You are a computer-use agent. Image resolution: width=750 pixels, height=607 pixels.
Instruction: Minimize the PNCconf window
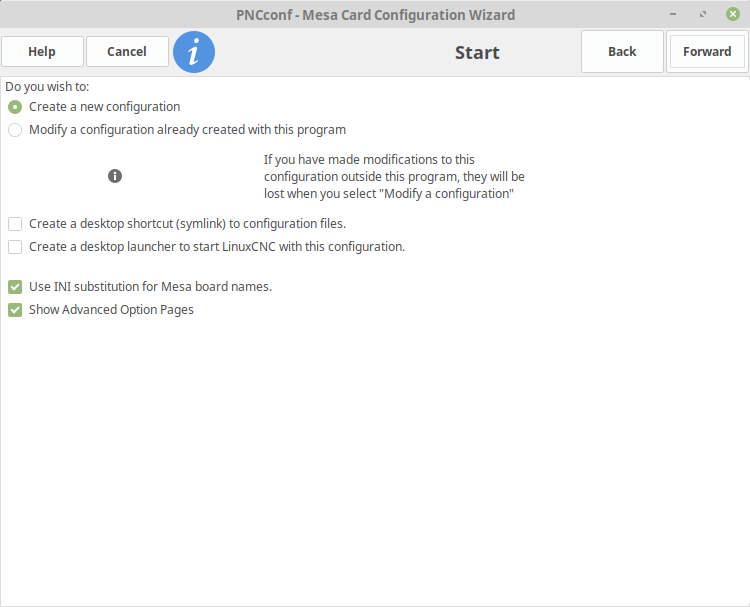[x=673, y=14]
